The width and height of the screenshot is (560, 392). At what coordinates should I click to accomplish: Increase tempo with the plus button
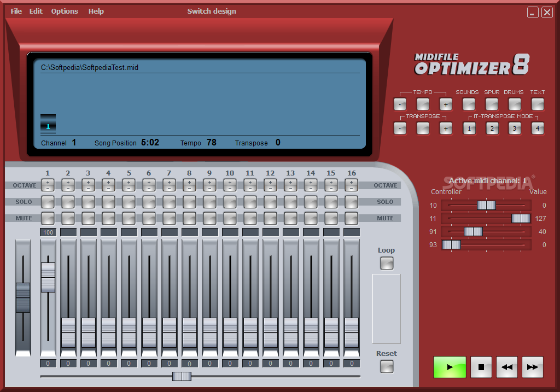tap(446, 104)
